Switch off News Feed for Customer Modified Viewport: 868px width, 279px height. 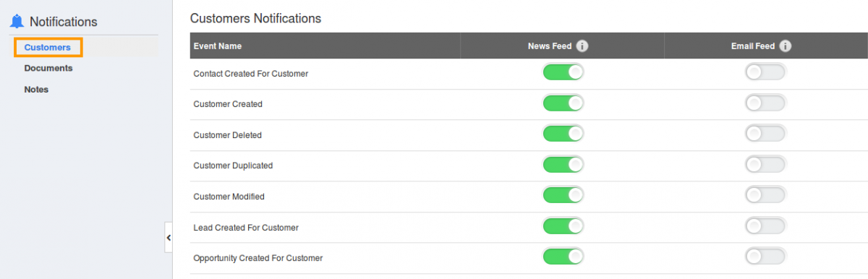point(563,195)
